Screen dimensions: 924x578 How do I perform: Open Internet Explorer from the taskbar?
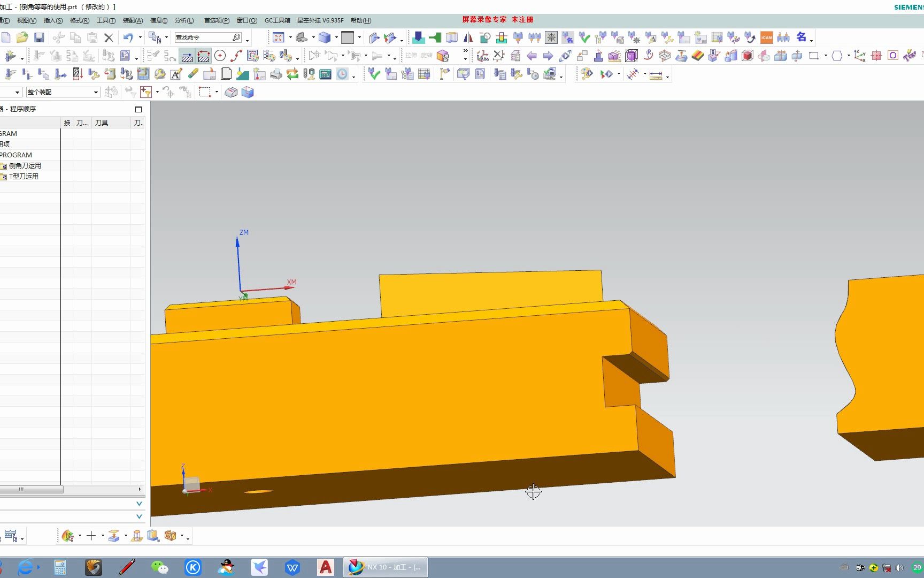[x=26, y=567]
